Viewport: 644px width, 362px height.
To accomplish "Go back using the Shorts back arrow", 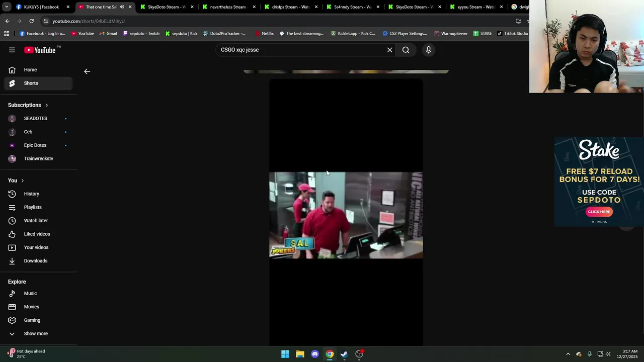I will (x=87, y=71).
